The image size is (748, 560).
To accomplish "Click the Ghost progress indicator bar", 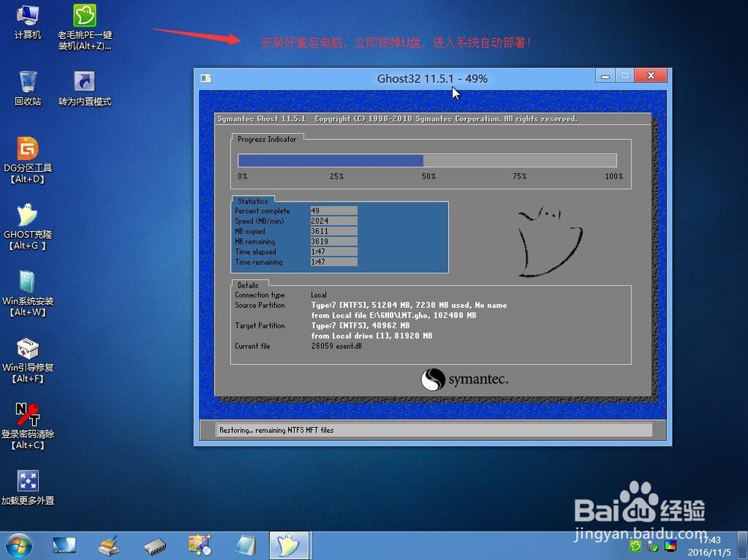I will point(427,160).
